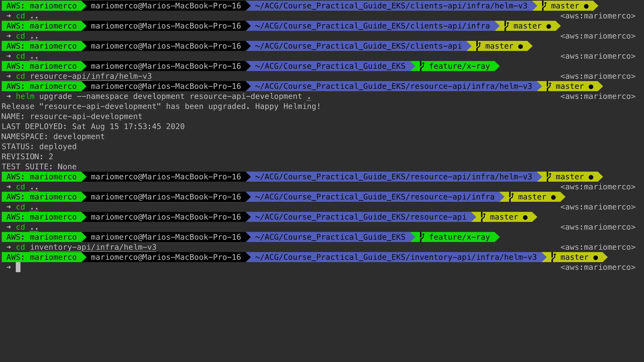This screenshot has width=644, height=362.
Task: Click the green AWS: mariomerco segment on the last prompt
Action: click(41, 257)
